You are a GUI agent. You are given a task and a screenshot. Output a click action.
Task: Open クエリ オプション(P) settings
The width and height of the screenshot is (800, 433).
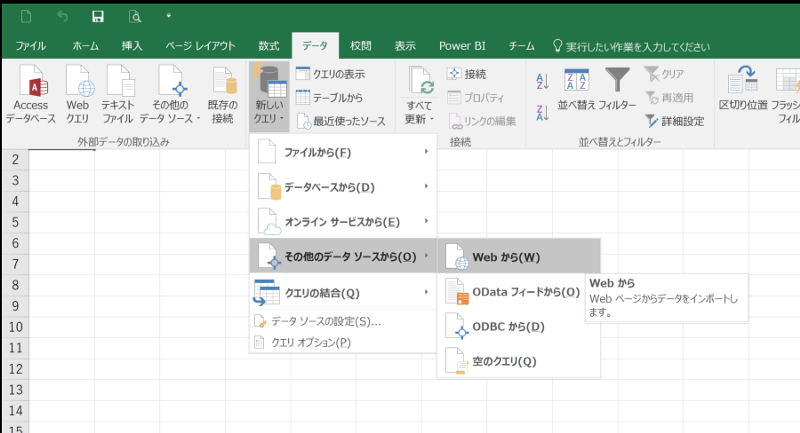click(x=304, y=342)
